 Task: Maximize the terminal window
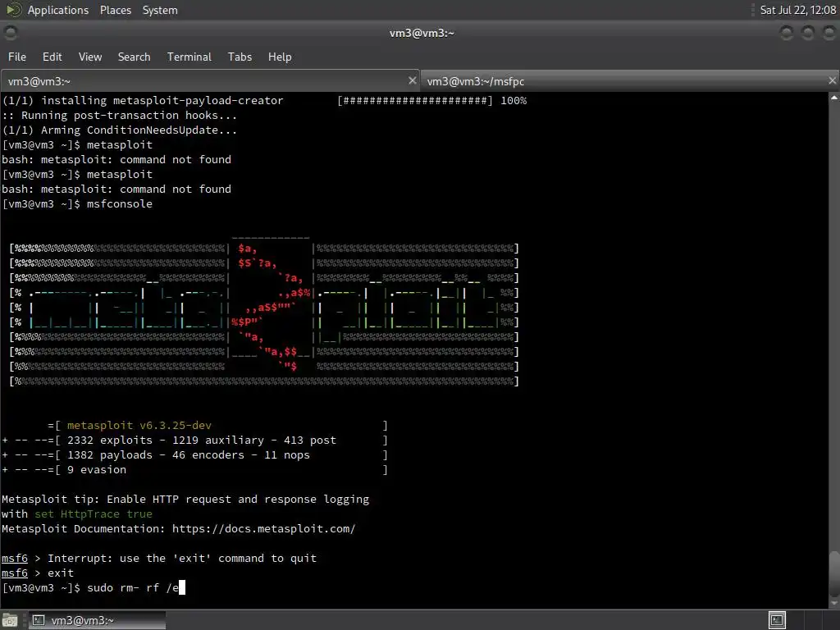tap(808, 33)
